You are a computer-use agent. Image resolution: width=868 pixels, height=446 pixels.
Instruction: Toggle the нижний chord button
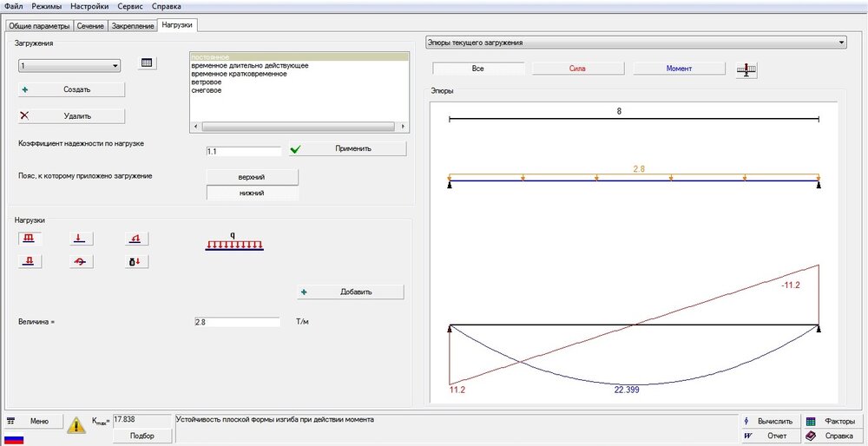coord(251,193)
